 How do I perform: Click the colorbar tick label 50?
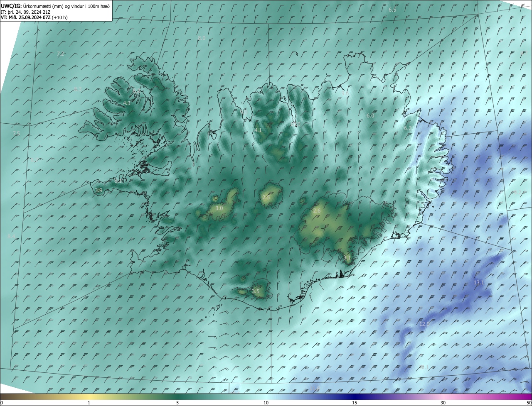[529, 403]
